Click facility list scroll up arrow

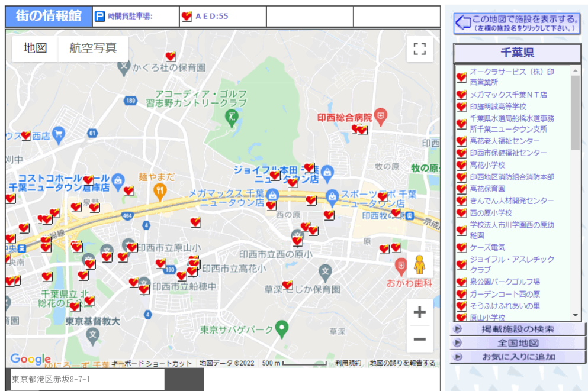(x=575, y=70)
